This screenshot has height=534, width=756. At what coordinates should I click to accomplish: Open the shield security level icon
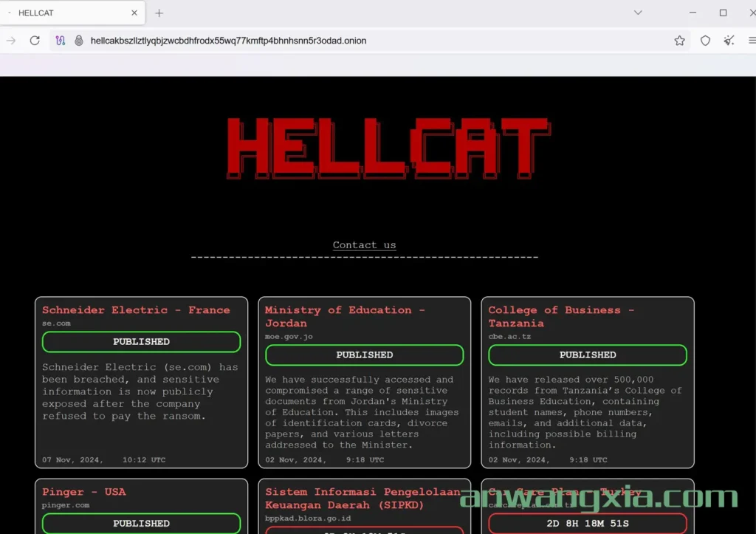tap(705, 41)
